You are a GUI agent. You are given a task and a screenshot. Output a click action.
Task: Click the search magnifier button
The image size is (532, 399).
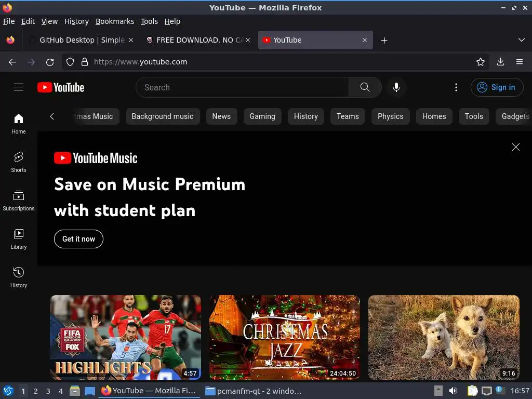point(365,87)
